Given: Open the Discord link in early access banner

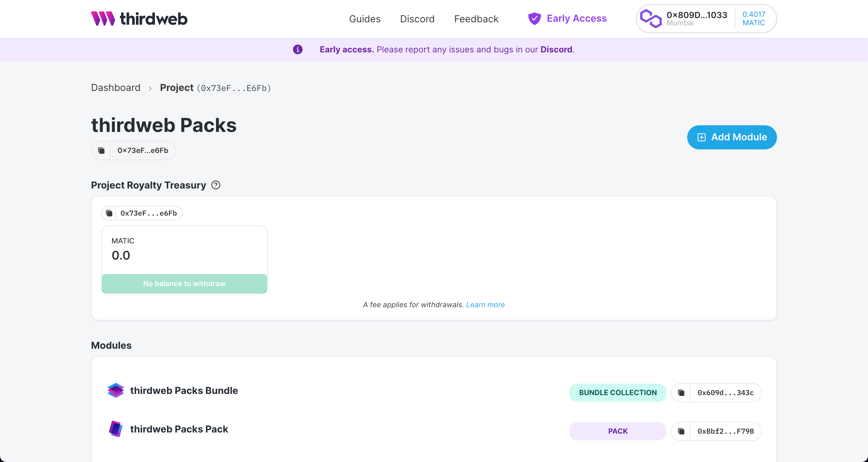Looking at the screenshot, I should [x=556, y=49].
